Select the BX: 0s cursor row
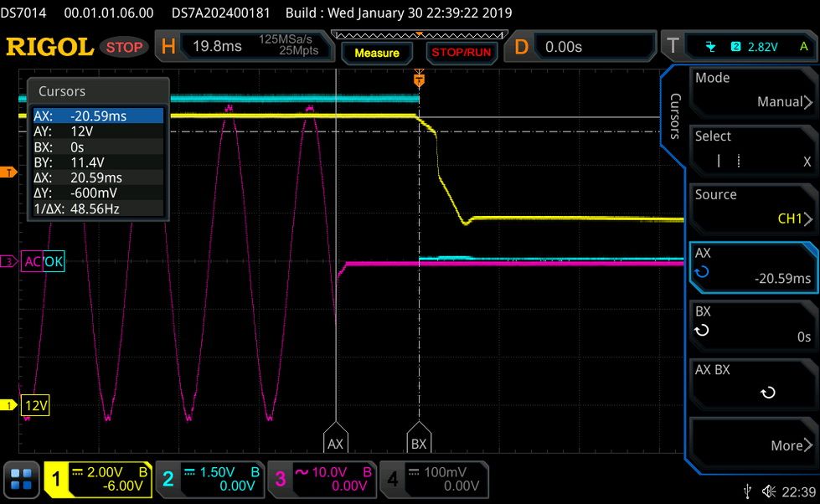820x504 pixels. coord(98,147)
